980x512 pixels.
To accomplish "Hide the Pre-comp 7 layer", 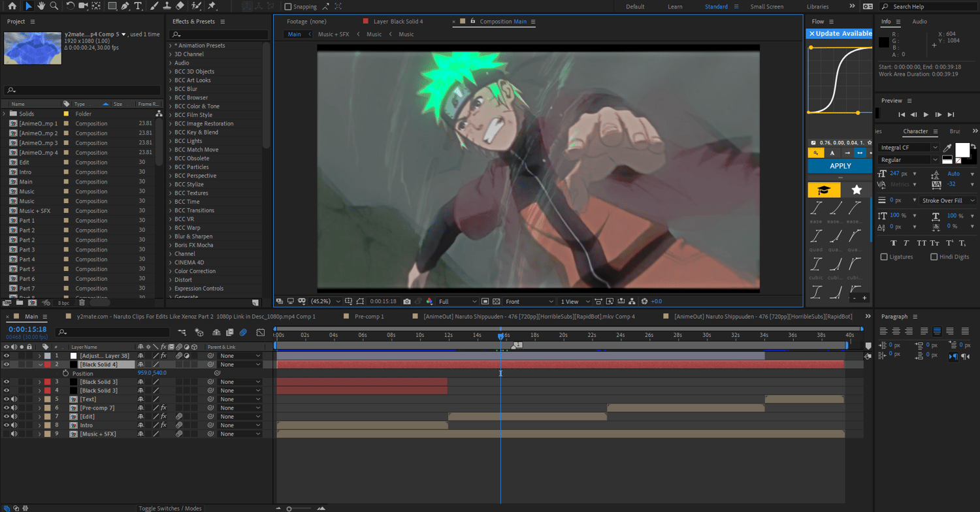I will coord(7,408).
